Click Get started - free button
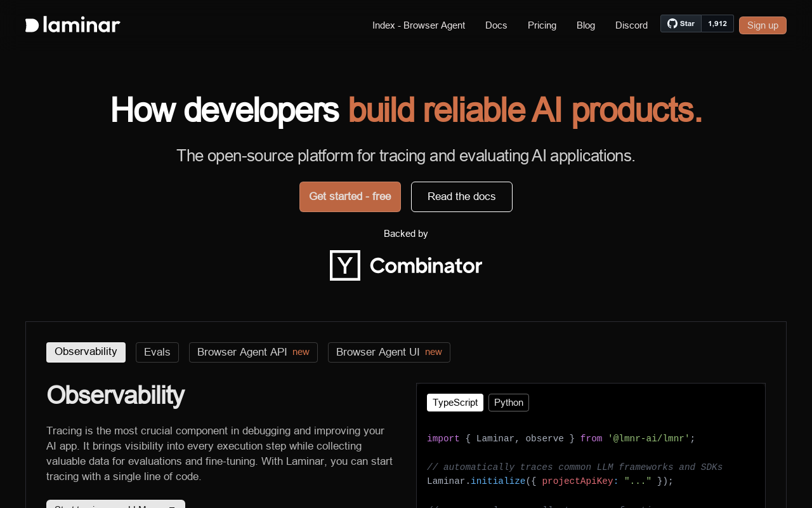The width and height of the screenshot is (812, 508). coord(350,197)
